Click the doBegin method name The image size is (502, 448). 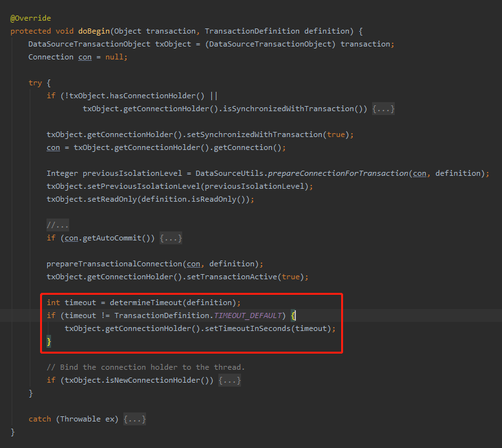point(94,31)
